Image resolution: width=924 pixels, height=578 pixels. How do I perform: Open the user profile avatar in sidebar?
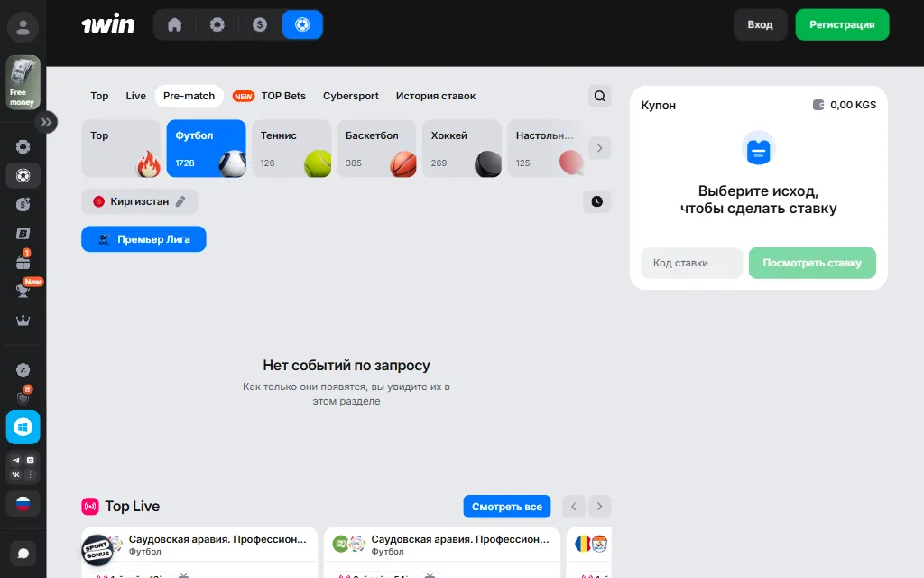pyautogui.click(x=23, y=27)
